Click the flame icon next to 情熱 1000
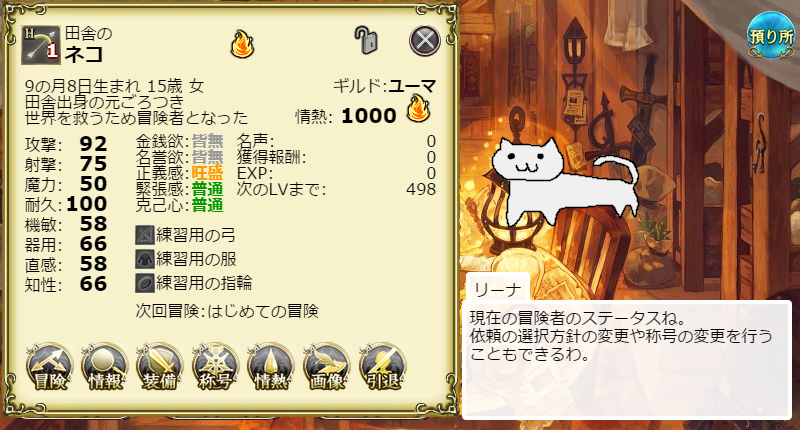 click(418, 108)
